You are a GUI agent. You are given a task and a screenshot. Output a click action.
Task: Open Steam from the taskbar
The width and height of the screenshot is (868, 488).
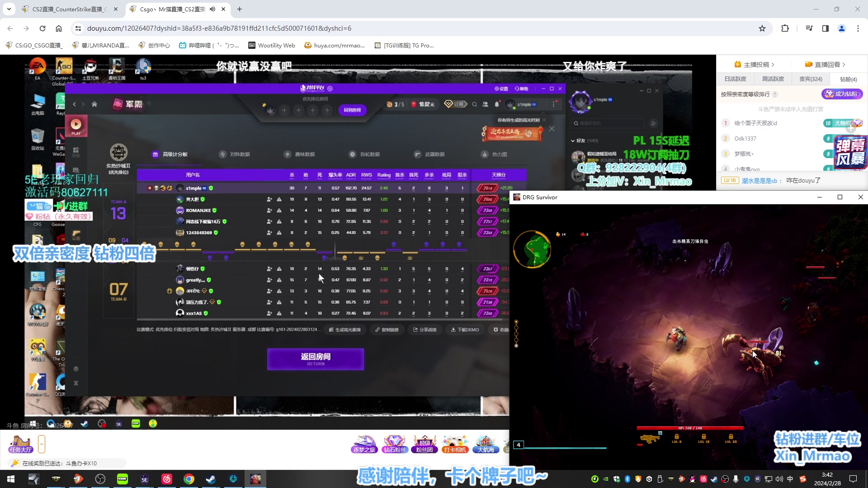coord(211,479)
